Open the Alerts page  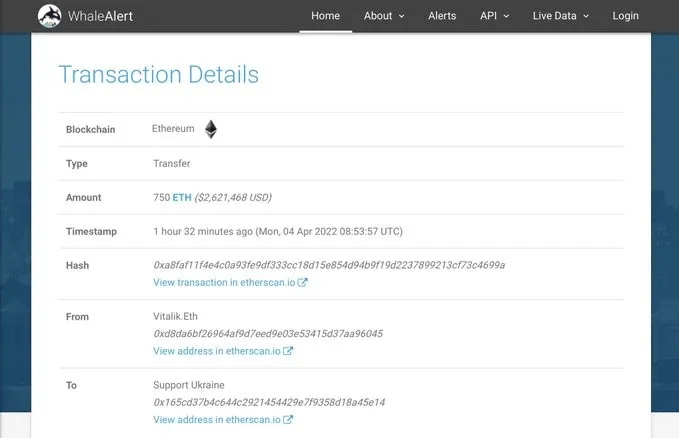pos(442,16)
